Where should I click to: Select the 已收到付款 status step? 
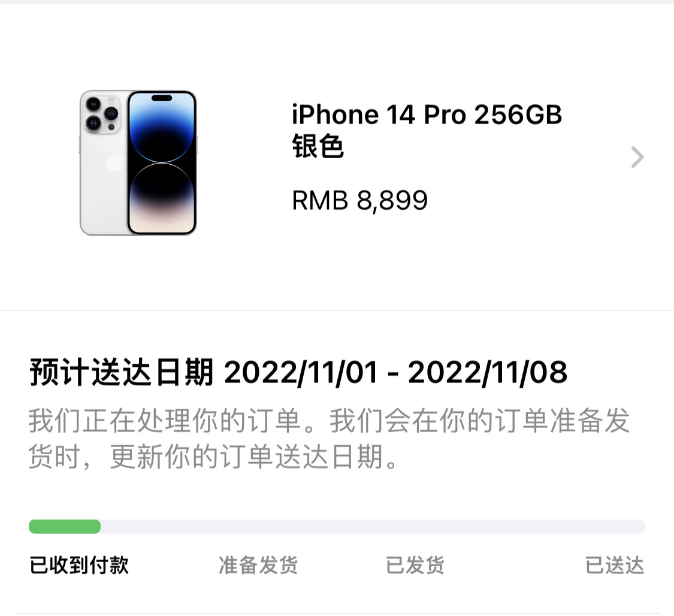click(x=79, y=565)
